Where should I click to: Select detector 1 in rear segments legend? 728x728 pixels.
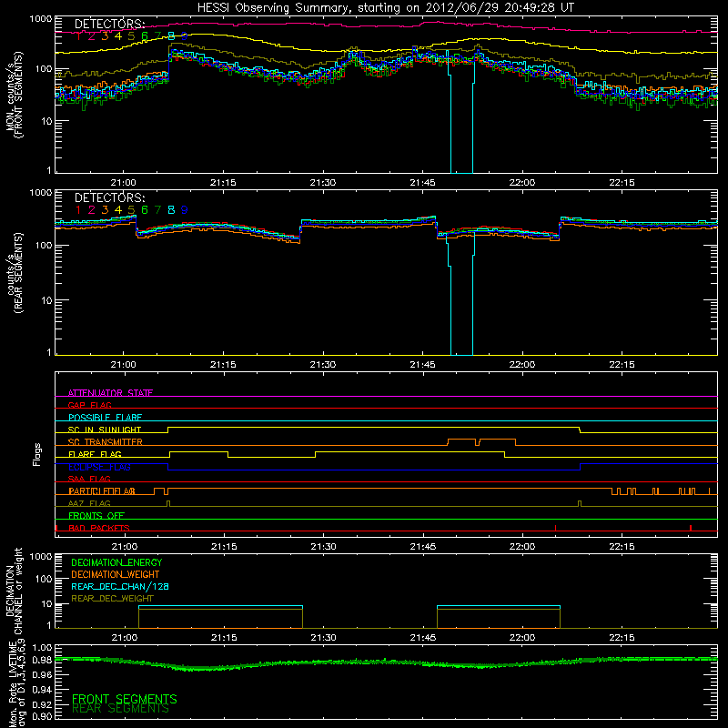pyautogui.click(x=78, y=210)
